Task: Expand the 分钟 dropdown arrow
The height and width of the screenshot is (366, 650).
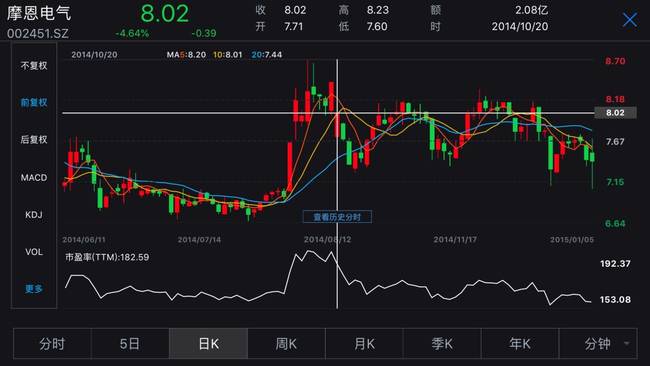Action: coord(626,344)
